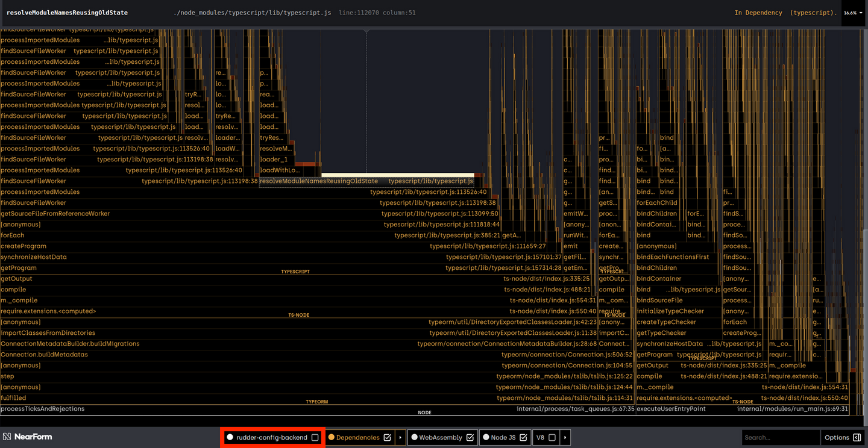This screenshot has width=868, height=448.
Task: Select the emit frame
Action: tap(576, 246)
